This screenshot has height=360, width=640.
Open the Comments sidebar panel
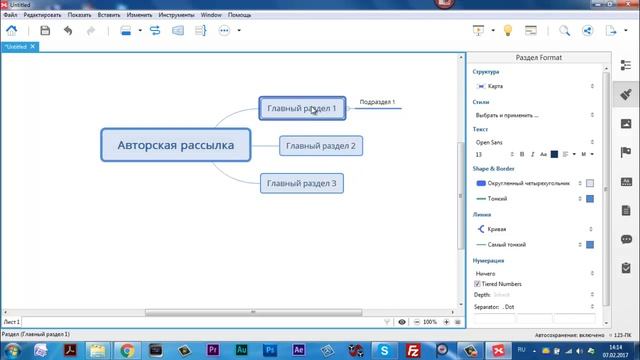coord(626,239)
